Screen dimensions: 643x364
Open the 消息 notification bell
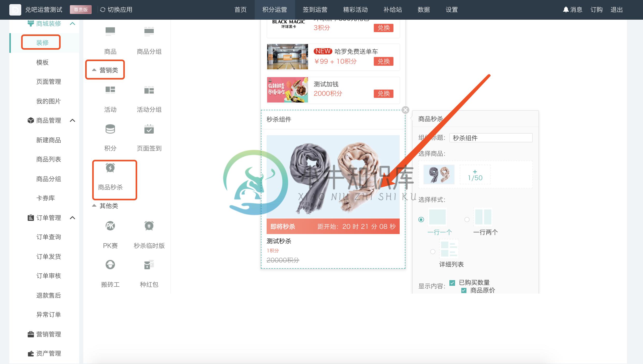(566, 10)
